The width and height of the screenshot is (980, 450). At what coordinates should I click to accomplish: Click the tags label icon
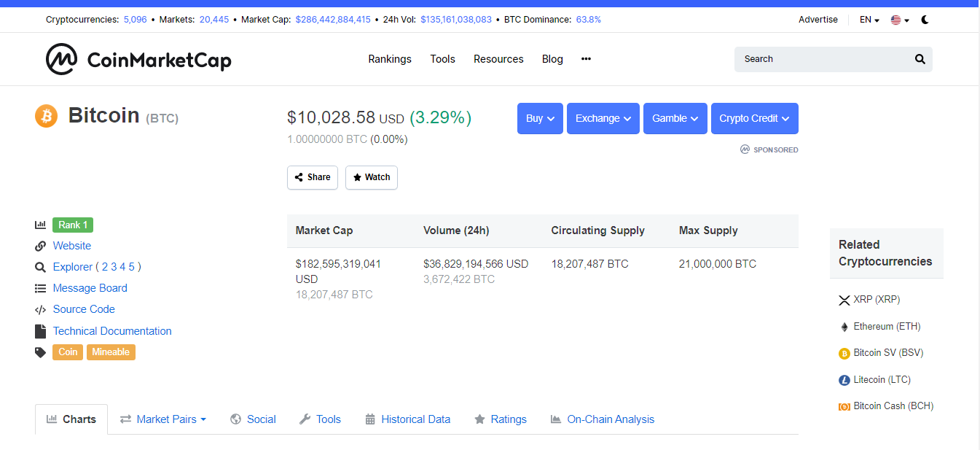(x=40, y=352)
